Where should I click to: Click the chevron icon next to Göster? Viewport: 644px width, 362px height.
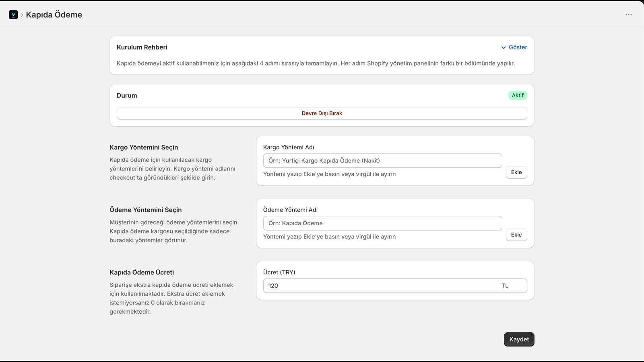[x=504, y=47]
